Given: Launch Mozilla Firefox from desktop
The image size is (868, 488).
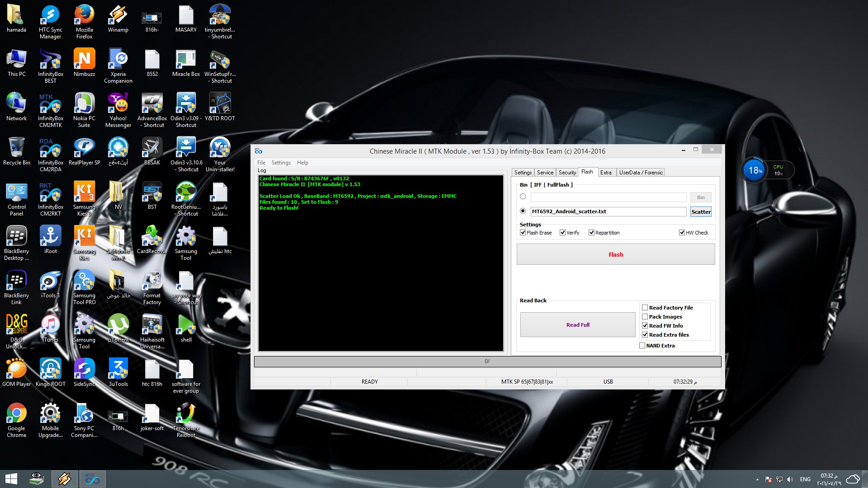Looking at the screenshot, I should pos(84,21).
